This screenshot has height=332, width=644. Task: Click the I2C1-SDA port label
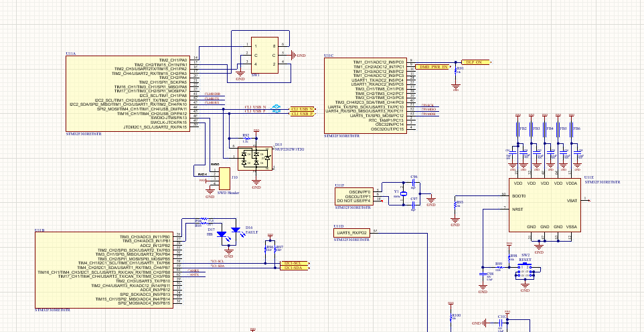pos(294,268)
